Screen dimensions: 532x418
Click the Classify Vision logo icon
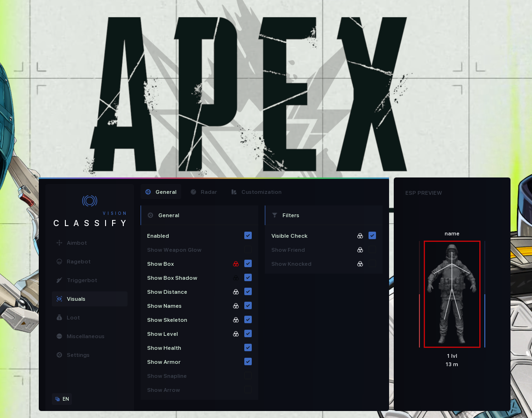click(x=90, y=201)
